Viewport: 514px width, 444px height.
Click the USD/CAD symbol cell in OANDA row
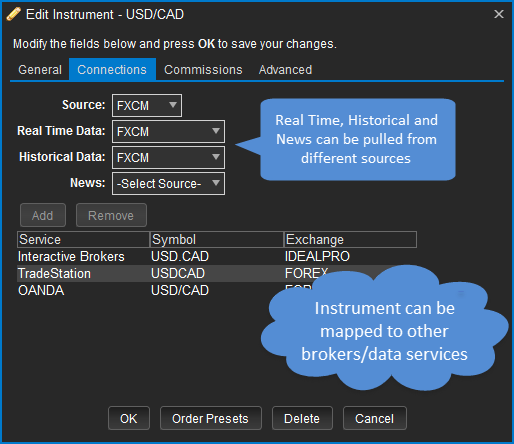tap(180, 290)
